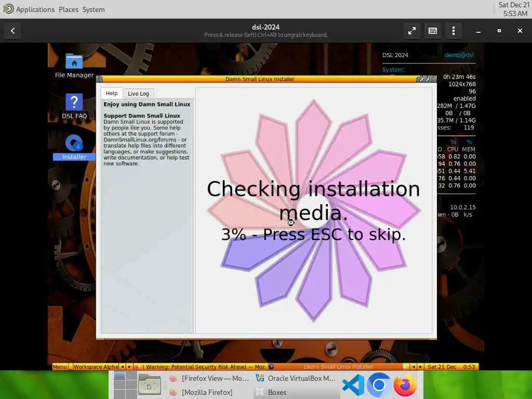Launch Firefox from dock
This screenshot has width=532, height=399.
coord(405,385)
